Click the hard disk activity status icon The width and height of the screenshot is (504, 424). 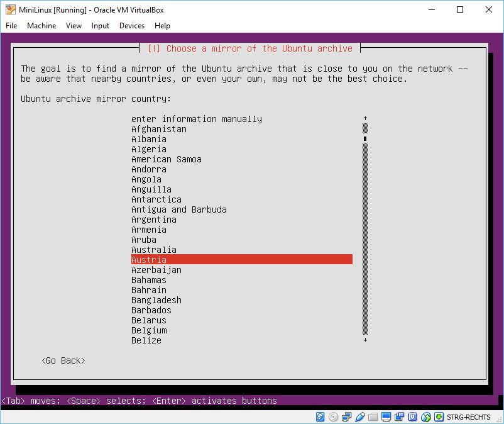[x=320, y=417]
